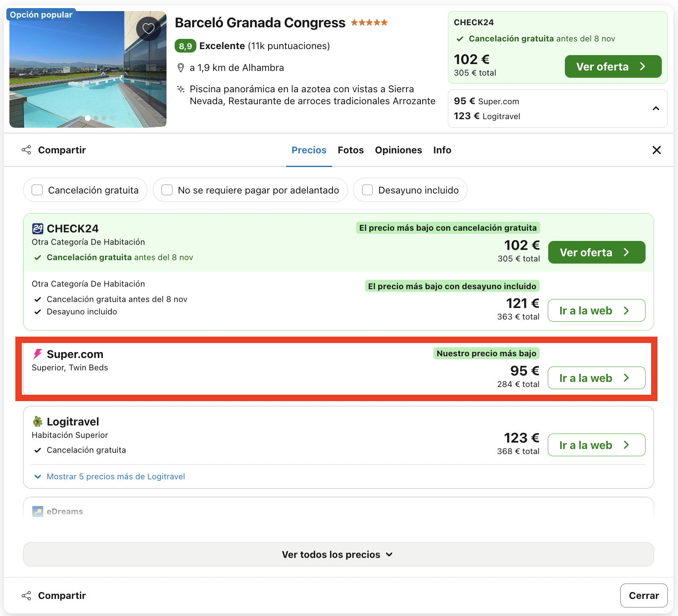Open the Fotos tab
678x616 pixels.
click(351, 150)
